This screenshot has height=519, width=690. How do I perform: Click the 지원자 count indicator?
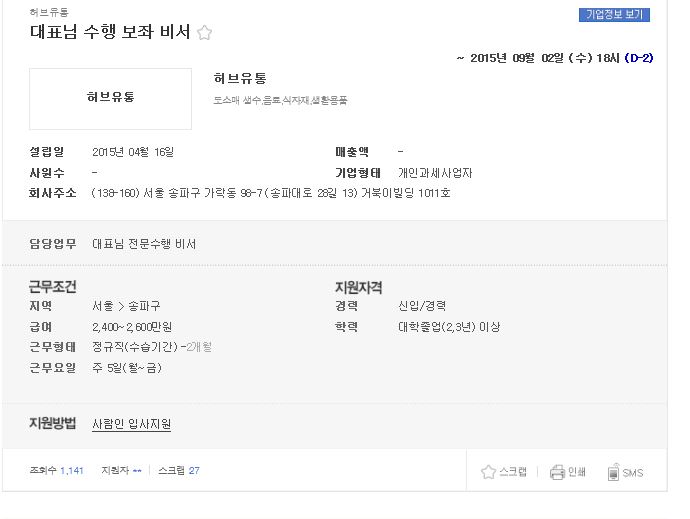click(x=121, y=471)
